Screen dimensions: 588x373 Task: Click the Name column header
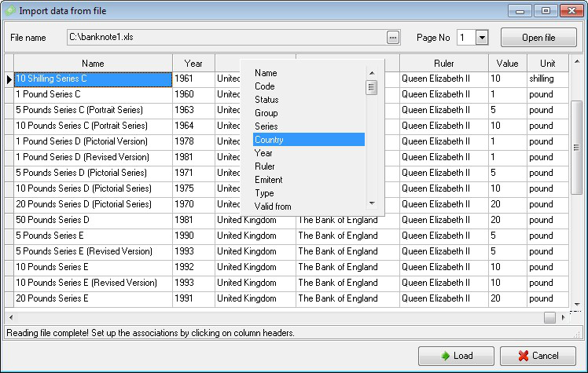93,64
